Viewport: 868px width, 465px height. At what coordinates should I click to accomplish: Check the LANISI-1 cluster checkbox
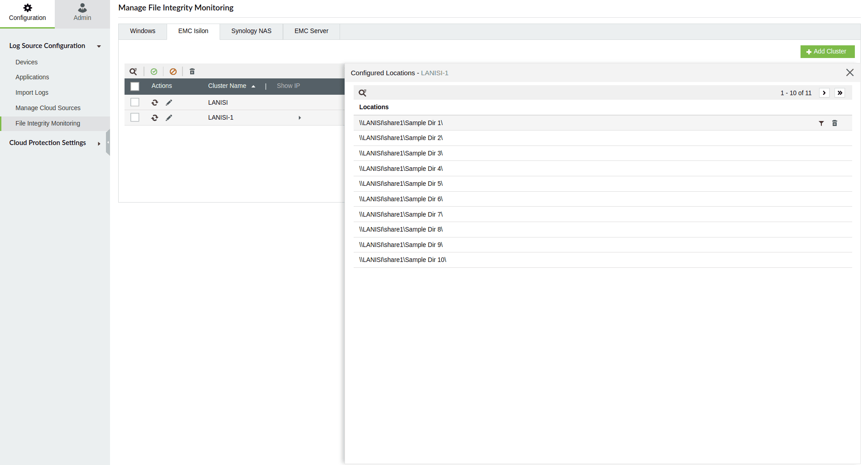coord(135,117)
